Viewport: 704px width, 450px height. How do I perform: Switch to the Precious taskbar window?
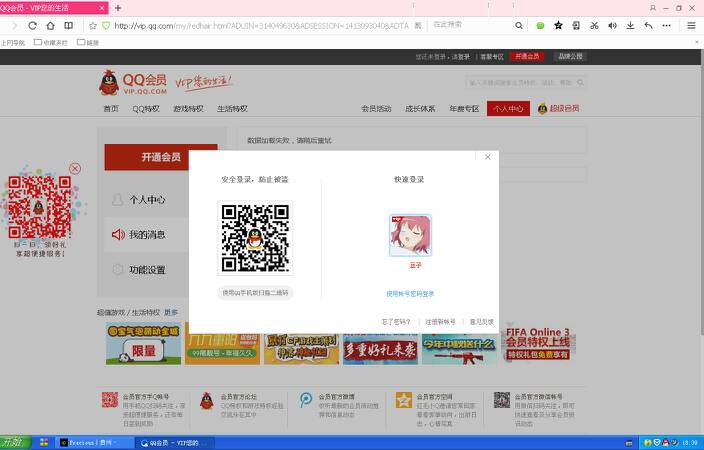[x=94, y=443]
